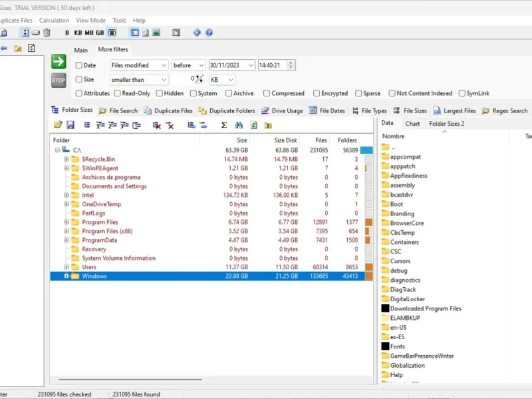Image resolution: width=532 pixels, height=399 pixels.
Task: Set display units to KB in toolbar
Action: tap(78, 33)
